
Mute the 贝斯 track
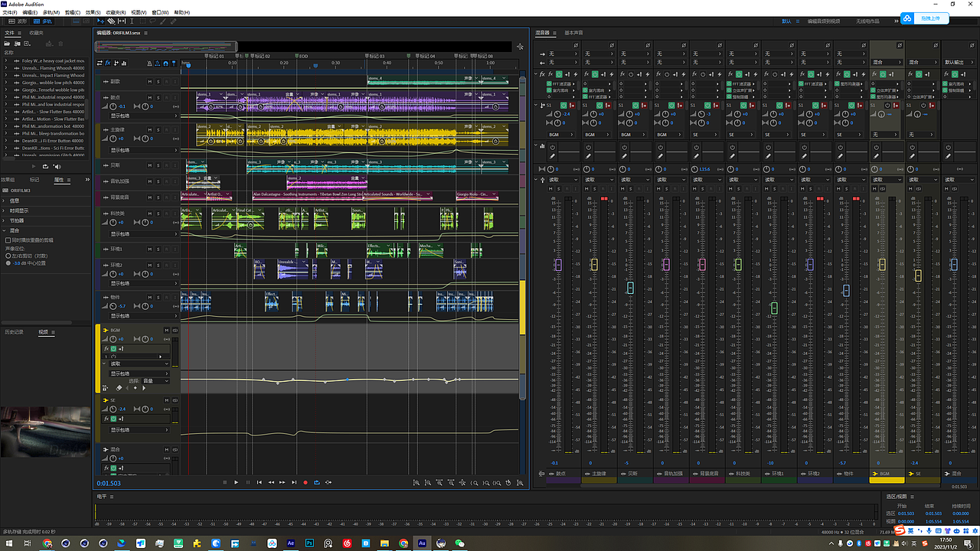pyautogui.click(x=150, y=165)
